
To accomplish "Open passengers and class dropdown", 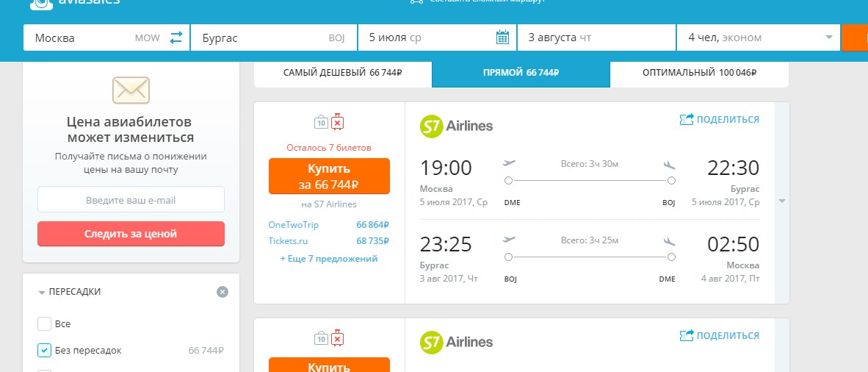I will point(759,37).
